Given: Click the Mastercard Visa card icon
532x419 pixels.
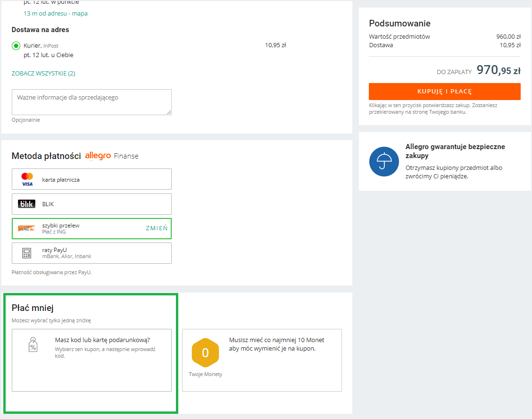Looking at the screenshot, I should (27, 179).
